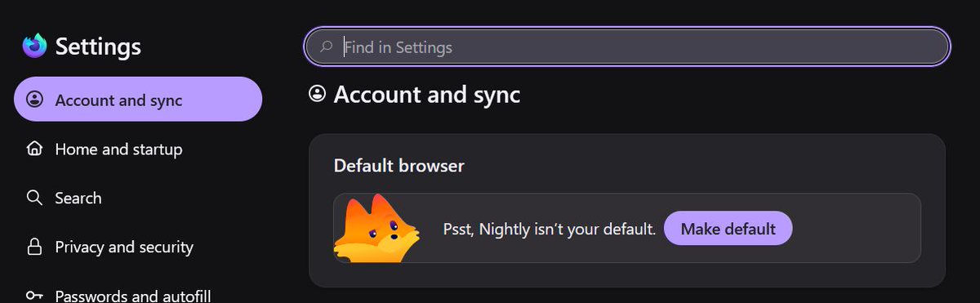980x303 pixels.
Task: Click the Account and sync page heading
Action: click(427, 95)
